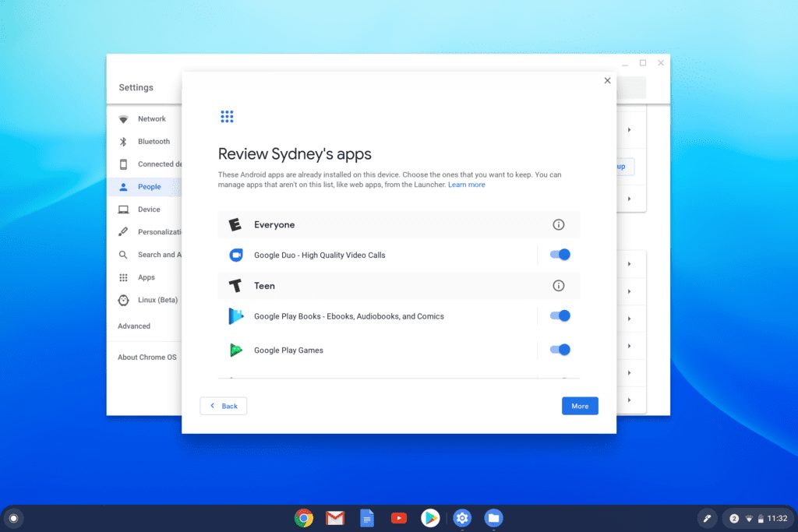Open the Files app from the shelf
The image size is (798, 532).
point(493,518)
